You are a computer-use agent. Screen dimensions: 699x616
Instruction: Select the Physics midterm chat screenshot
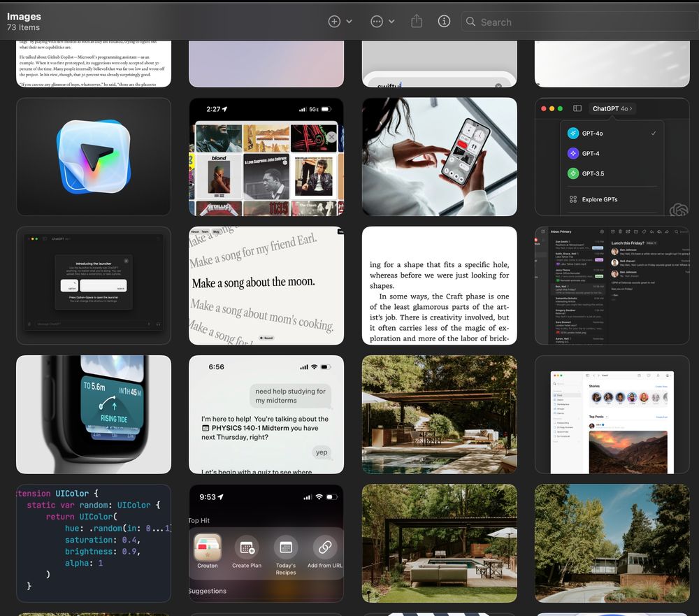pyautogui.click(x=266, y=415)
